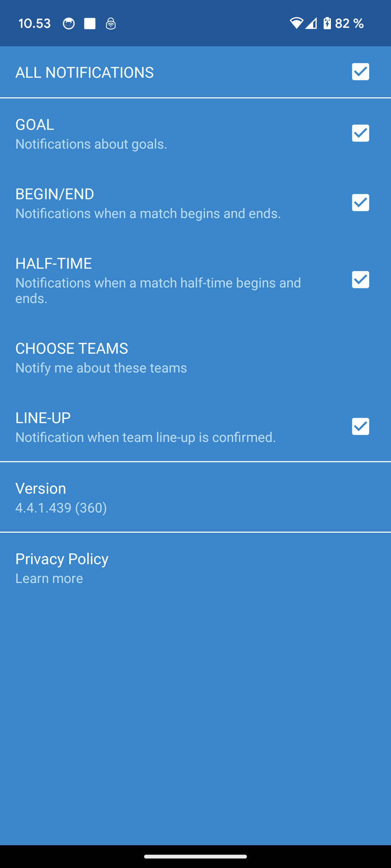Tap the cellular signal icon
The image size is (391, 868).
coord(311,24)
